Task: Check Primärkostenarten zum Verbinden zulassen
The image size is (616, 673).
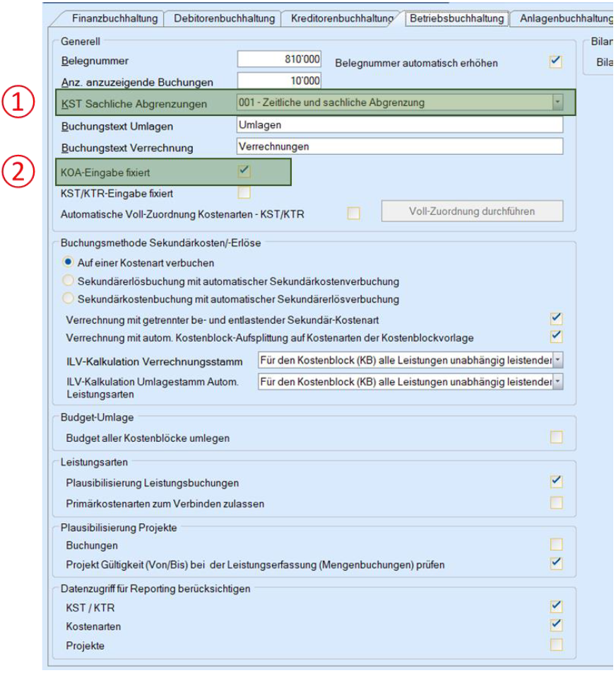Action: (x=557, y=503)
